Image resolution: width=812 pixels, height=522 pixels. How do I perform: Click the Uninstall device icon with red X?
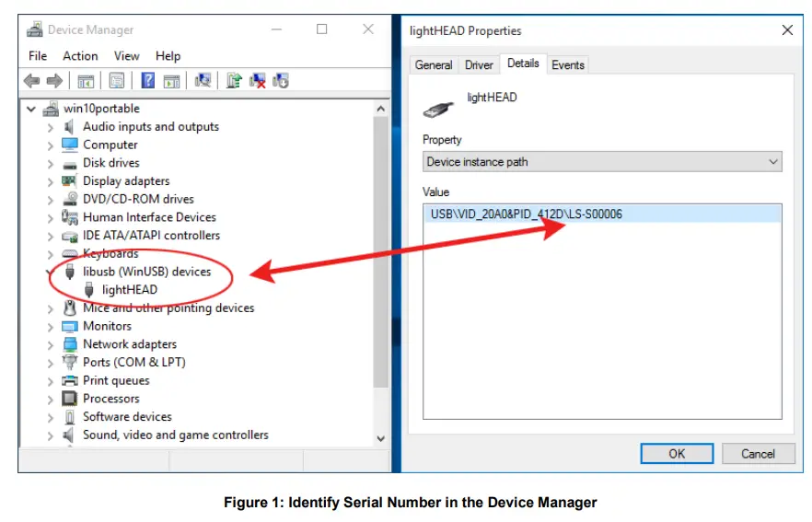tap(258, 80)
